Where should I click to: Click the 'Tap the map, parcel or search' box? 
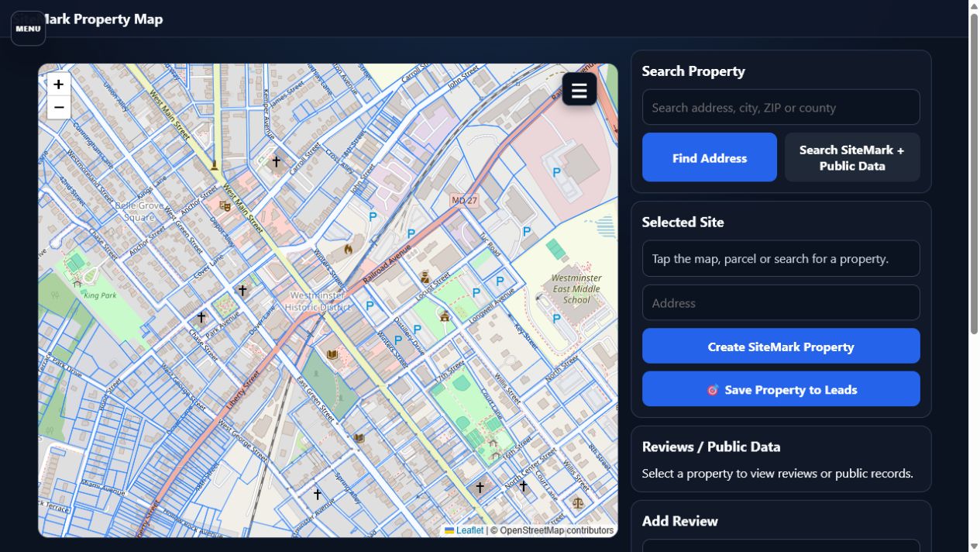[x=781, y=258]
